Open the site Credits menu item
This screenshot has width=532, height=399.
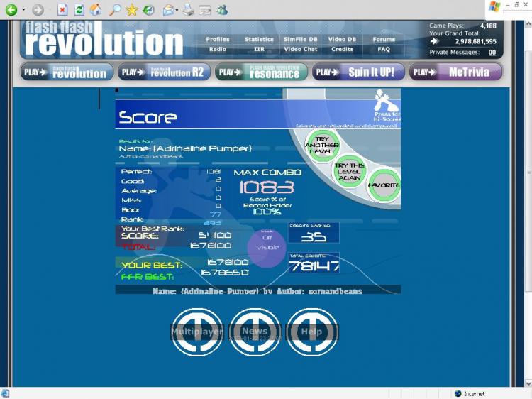click(342, 49)
